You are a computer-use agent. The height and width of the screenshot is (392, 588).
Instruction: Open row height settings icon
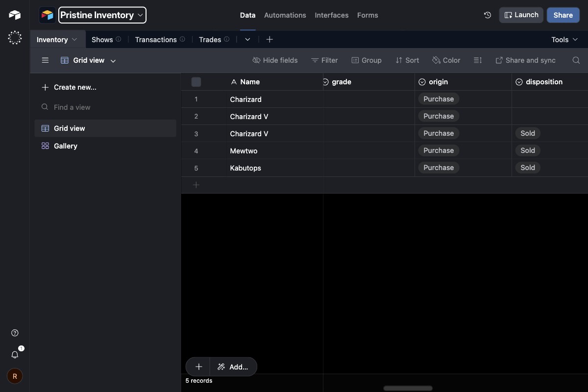pos(478,60)
